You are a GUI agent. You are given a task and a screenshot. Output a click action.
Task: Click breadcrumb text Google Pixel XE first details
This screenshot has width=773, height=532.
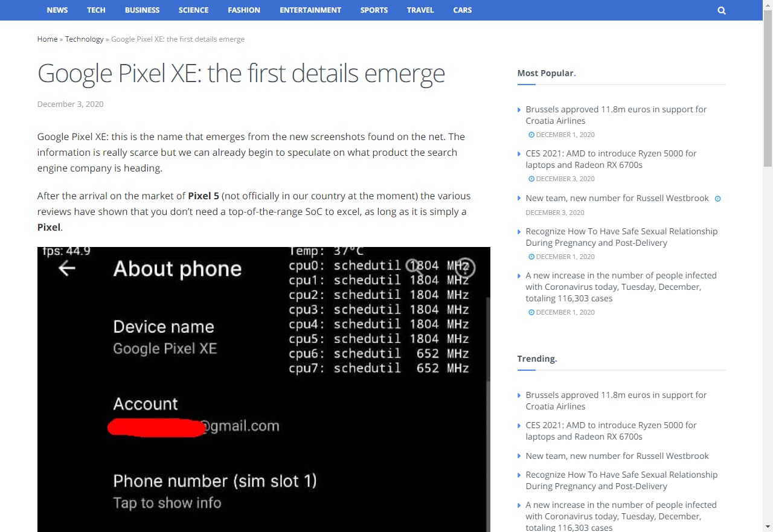(178, 39)
